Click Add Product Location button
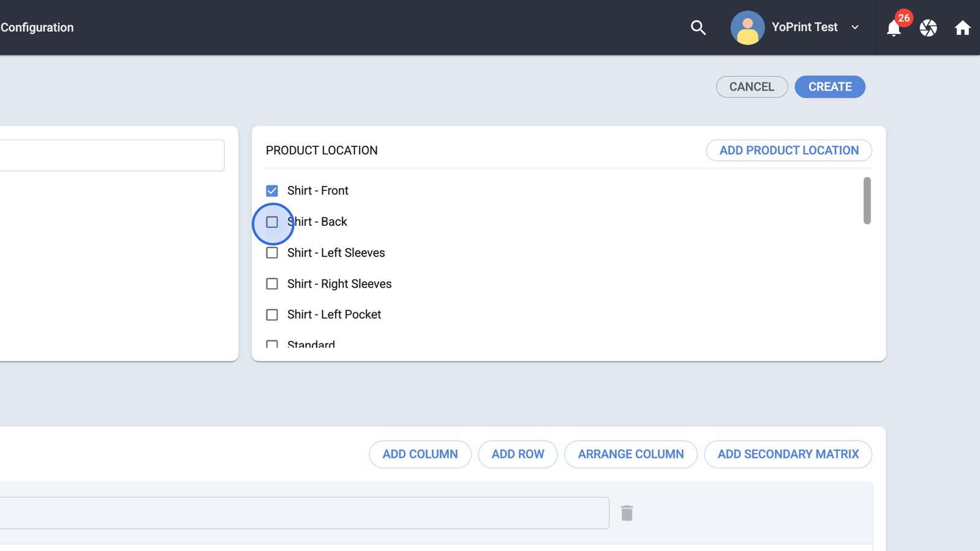Screen dimensions: 980x551 pos(789,151)
